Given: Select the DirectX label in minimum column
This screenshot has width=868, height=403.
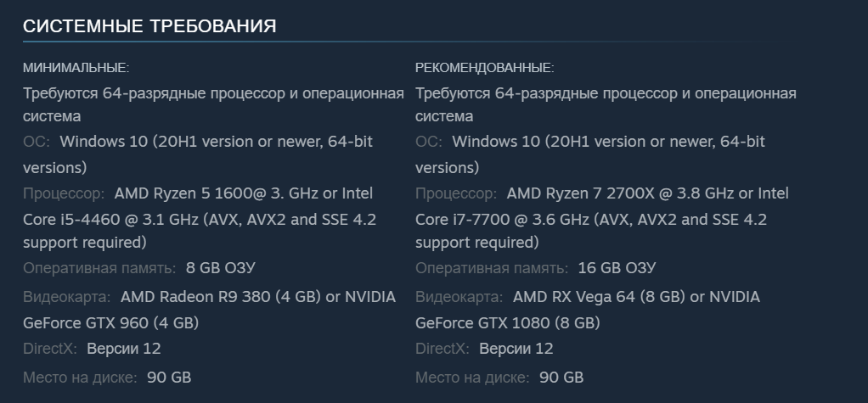Looking at the screenshot, I should (x=49, y=349).
